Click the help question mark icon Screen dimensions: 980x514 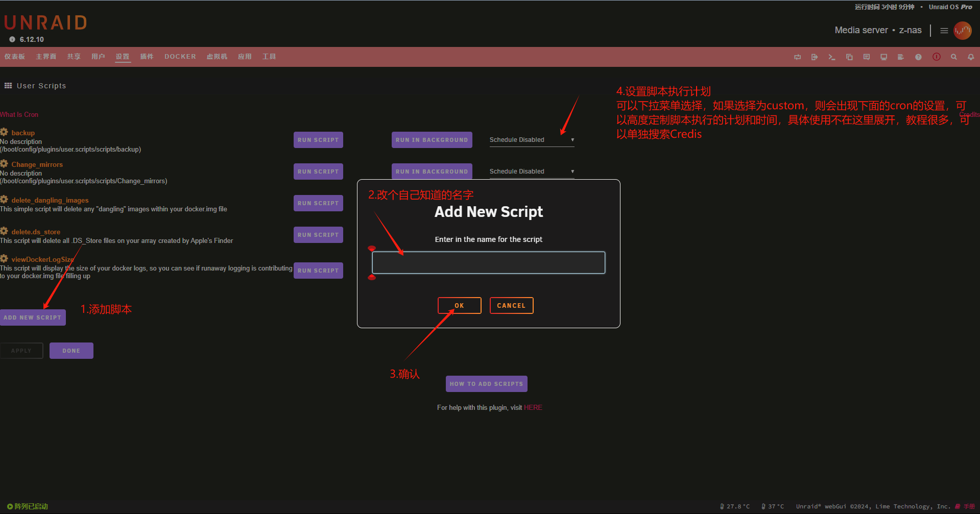coord(918,57)
